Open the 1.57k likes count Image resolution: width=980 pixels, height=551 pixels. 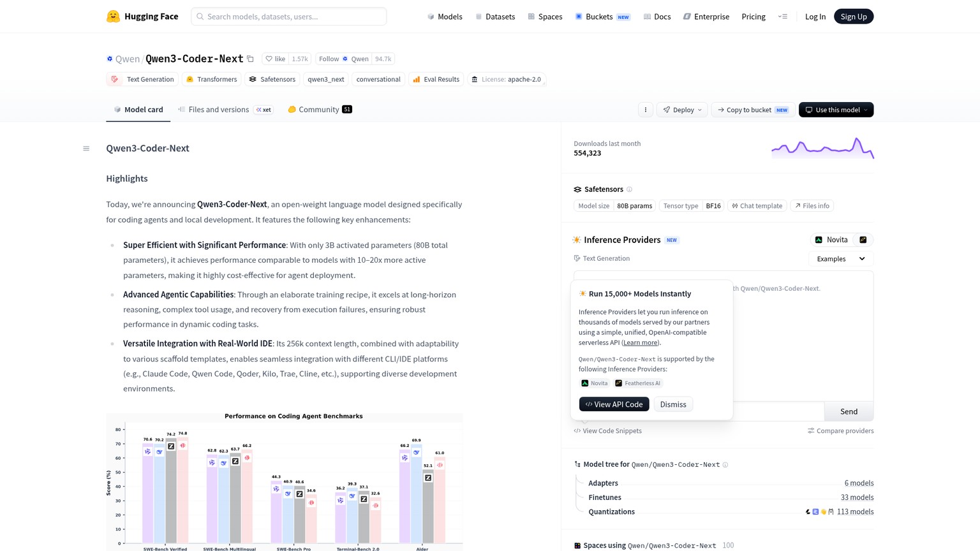[300, 59]
